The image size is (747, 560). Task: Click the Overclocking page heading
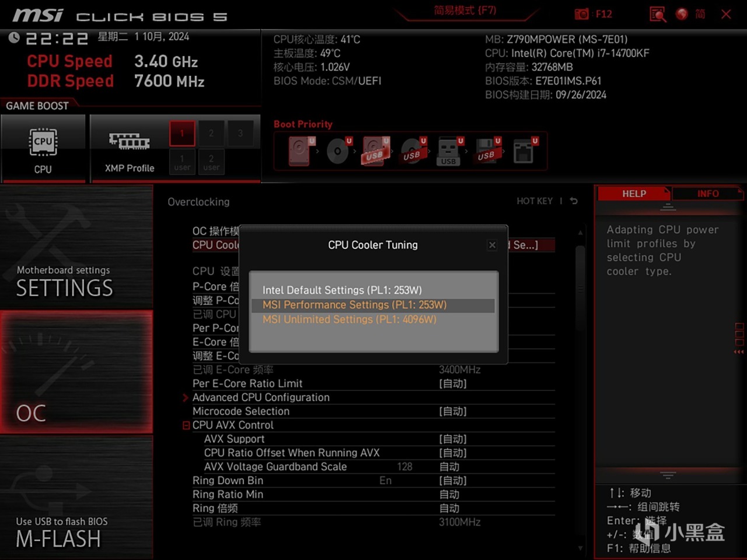[198, 202]
